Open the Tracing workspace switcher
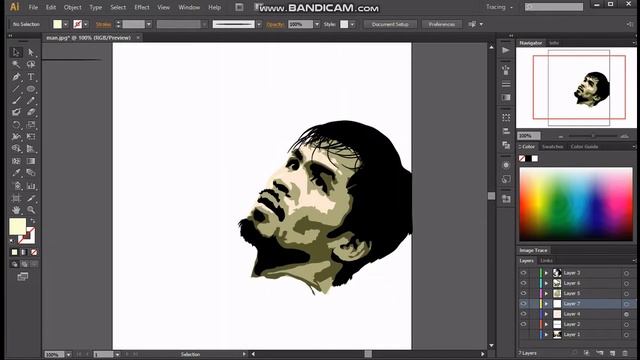The image size is (640, 360). (x=499, y=7)
